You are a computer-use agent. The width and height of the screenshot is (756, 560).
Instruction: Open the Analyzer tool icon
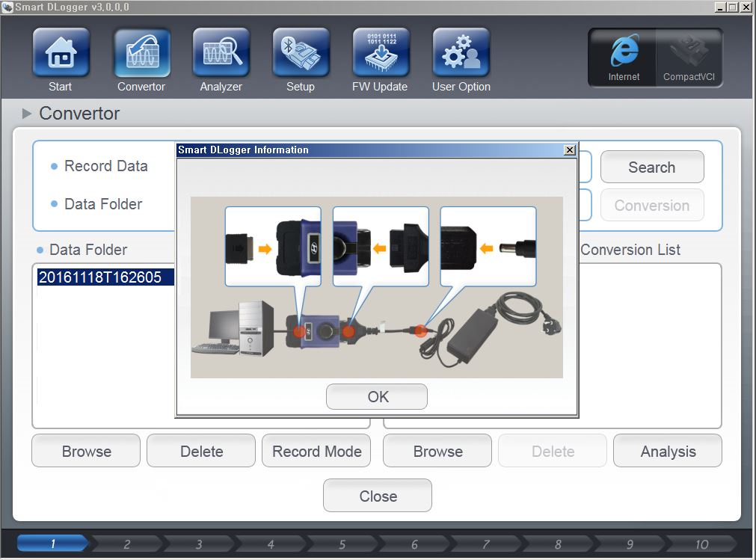click(x=221, y=52)
